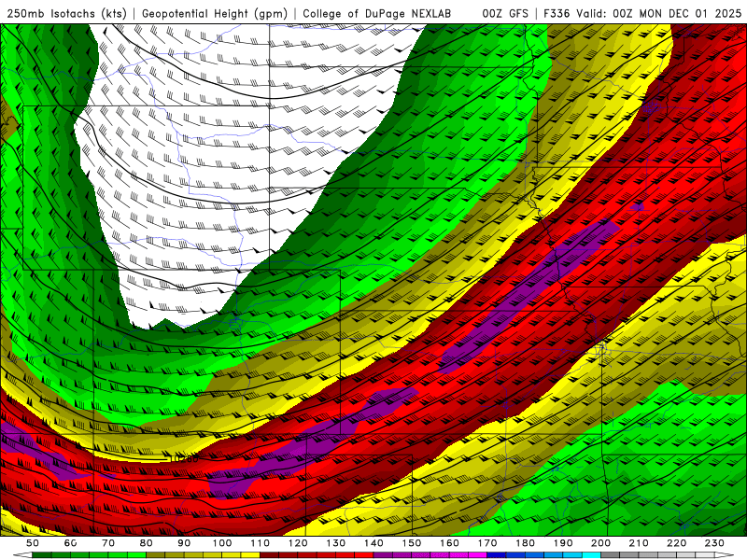Click the 90 value on the color scale
Image resolution: width=747 pixels, height=560 pixels.
[184, 543]
